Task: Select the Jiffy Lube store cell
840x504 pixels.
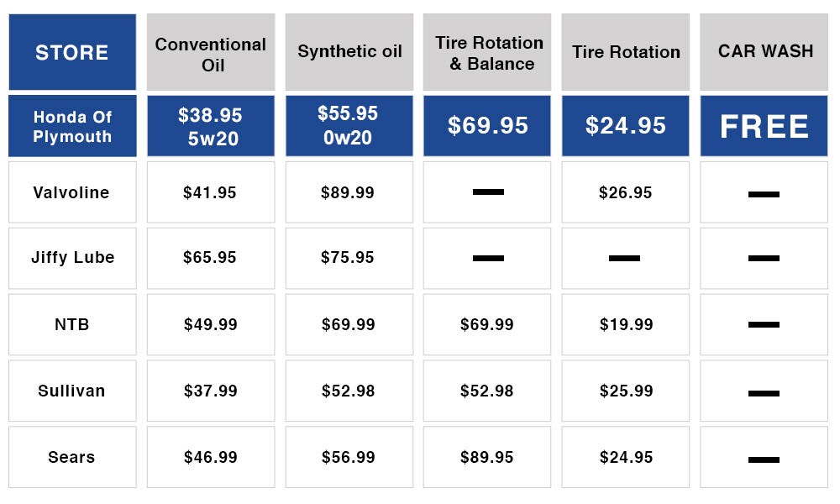Action: [x=72, y=258]
